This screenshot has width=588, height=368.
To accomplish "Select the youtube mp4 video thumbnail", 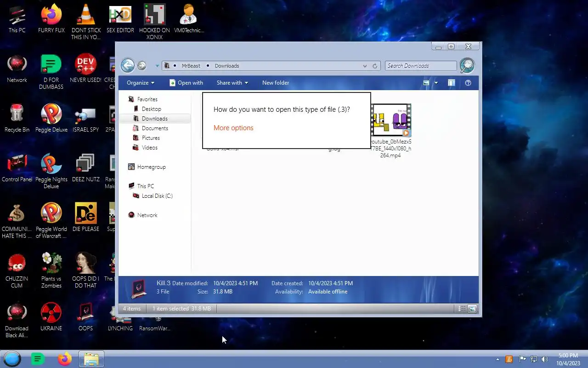I will [x=391, y=121].
